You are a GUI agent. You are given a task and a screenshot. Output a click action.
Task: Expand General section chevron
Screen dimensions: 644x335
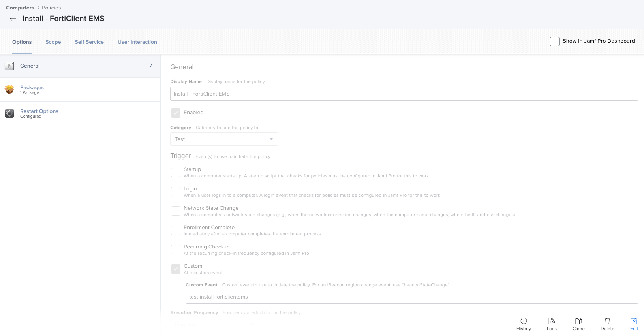pos(151,66)
